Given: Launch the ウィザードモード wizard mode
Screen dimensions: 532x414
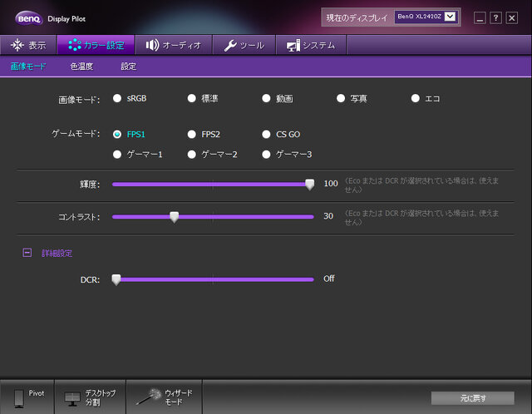Looking at the screenshot, I should (165, 397).
